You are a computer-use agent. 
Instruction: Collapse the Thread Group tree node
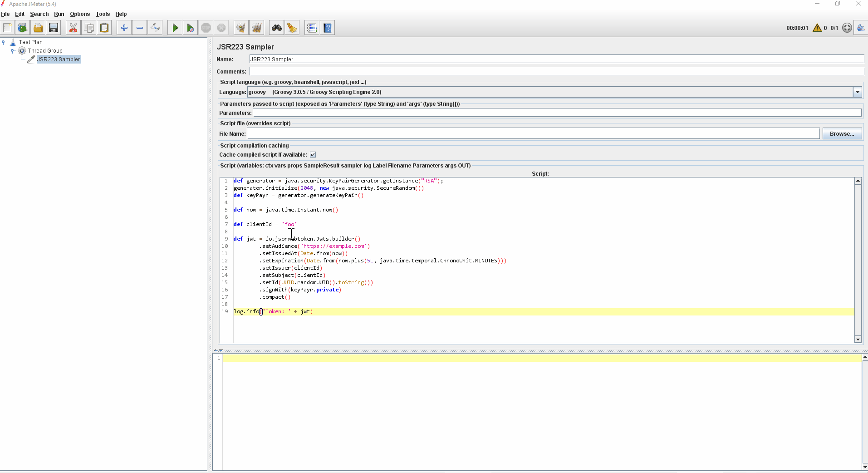tap(12, 50)
